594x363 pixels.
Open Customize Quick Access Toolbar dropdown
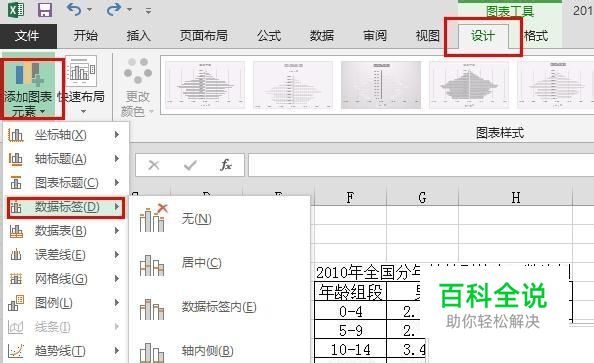pyautogui.click(x=148, y=11)
